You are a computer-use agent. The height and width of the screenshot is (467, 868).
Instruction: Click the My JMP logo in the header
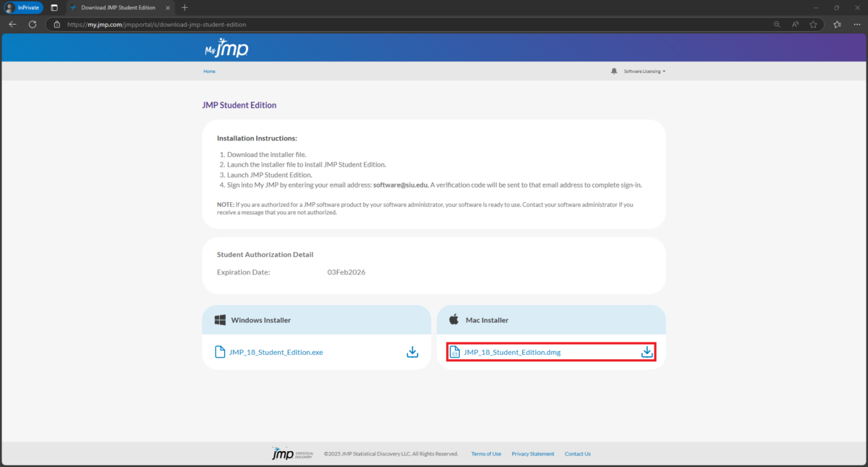[x=227, y=46]
